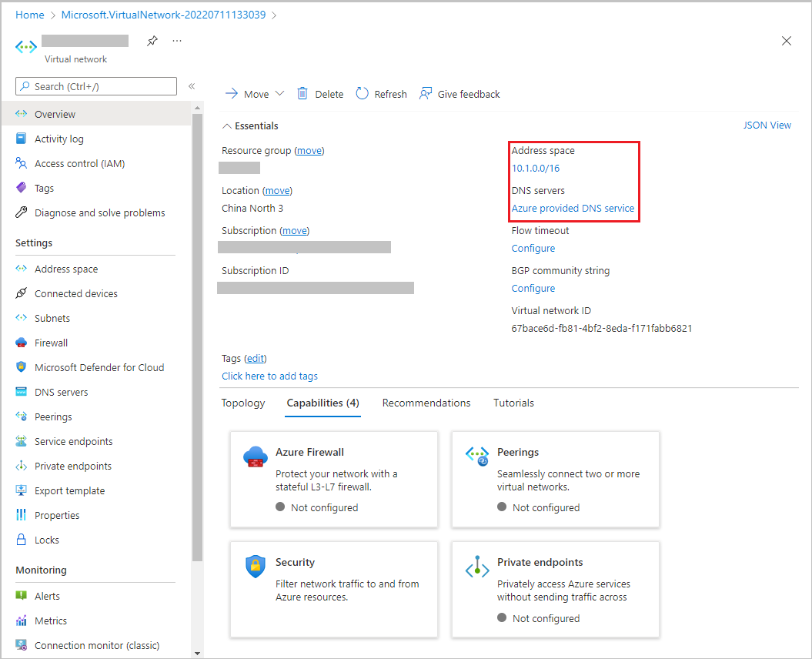Screen dimensions: 812x659
Task: Click here to add tags link
Action: 270,376
